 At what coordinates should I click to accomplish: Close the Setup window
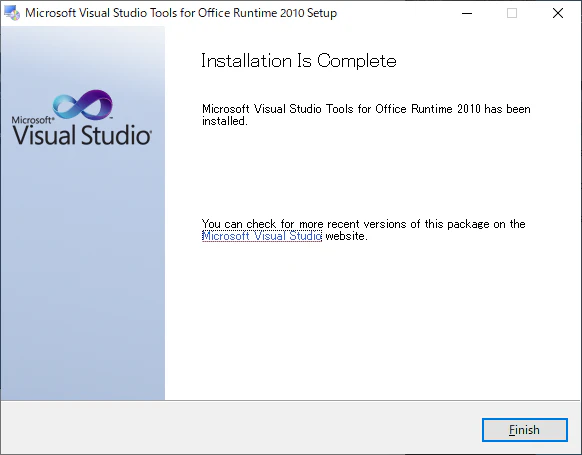coord(558,13)
